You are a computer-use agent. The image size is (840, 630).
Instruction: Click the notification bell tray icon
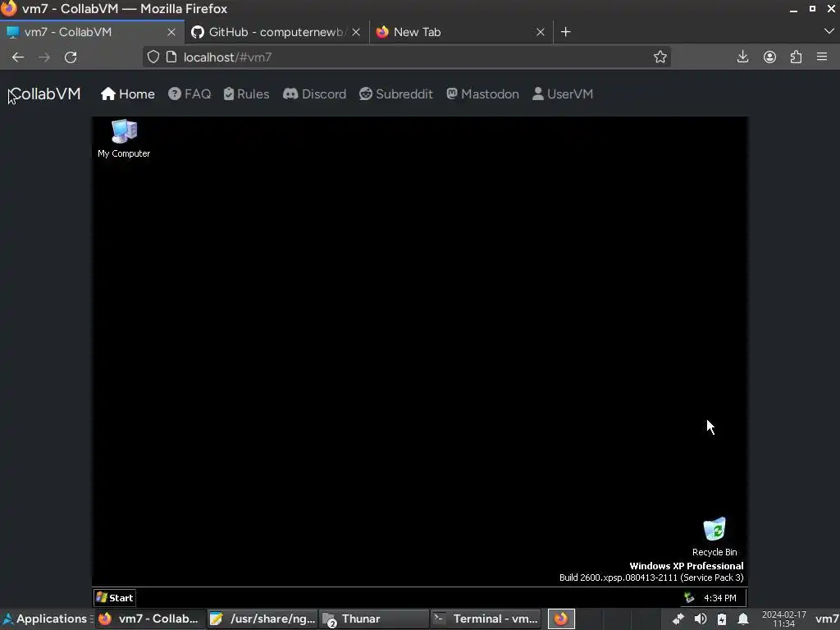743,619
